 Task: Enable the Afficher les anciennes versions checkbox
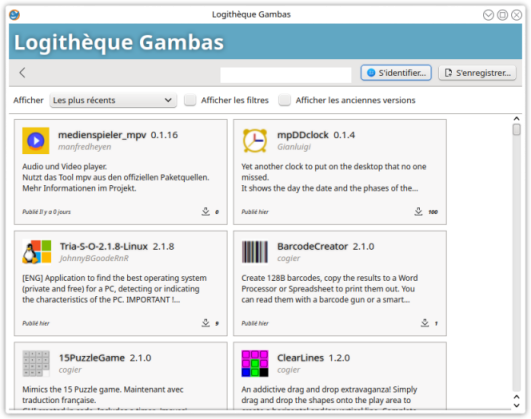[284, 100]
